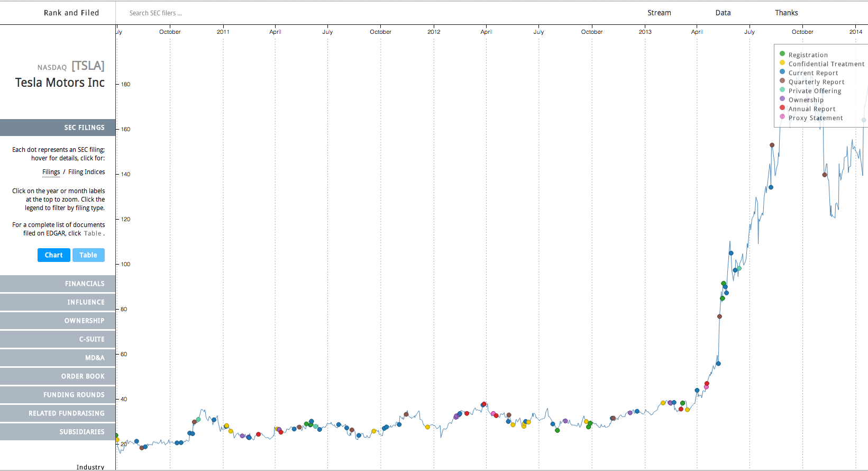Zoom timeline by clicking the 2012 label
Screen dimensions: 868x471
434,32
